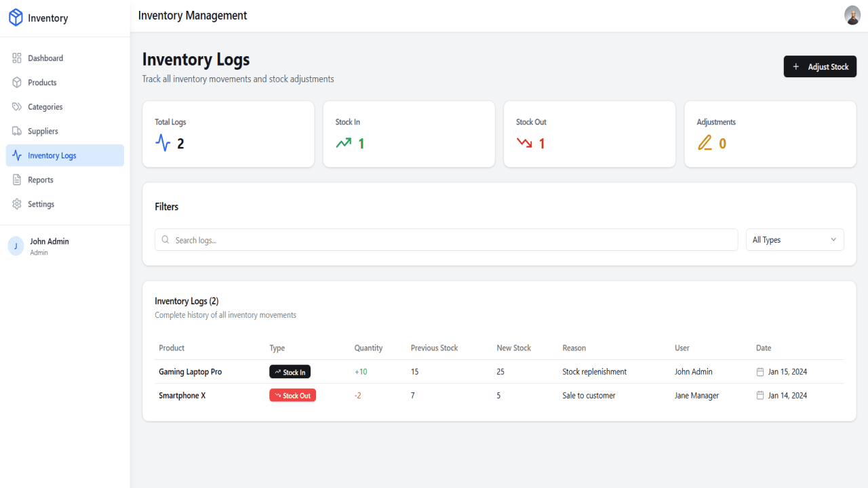The width and height of the screenshot is (868, 488).
Task: Click the Reports document icon
Action: click(17, 180)
